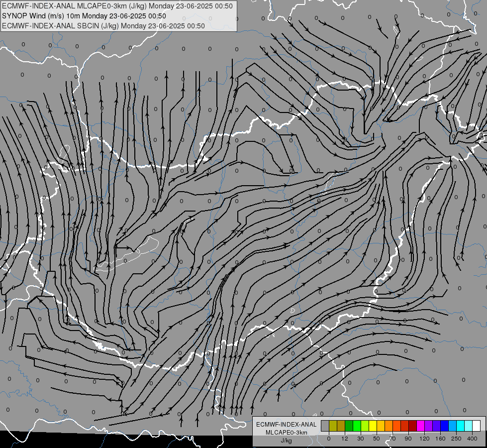Click the legend value 400

pos(472,439)
